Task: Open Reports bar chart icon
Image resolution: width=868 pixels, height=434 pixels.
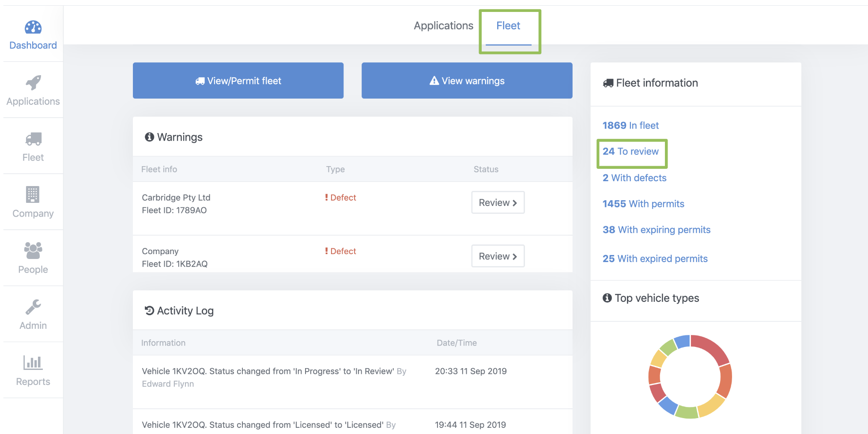Action: coord(33,363)
